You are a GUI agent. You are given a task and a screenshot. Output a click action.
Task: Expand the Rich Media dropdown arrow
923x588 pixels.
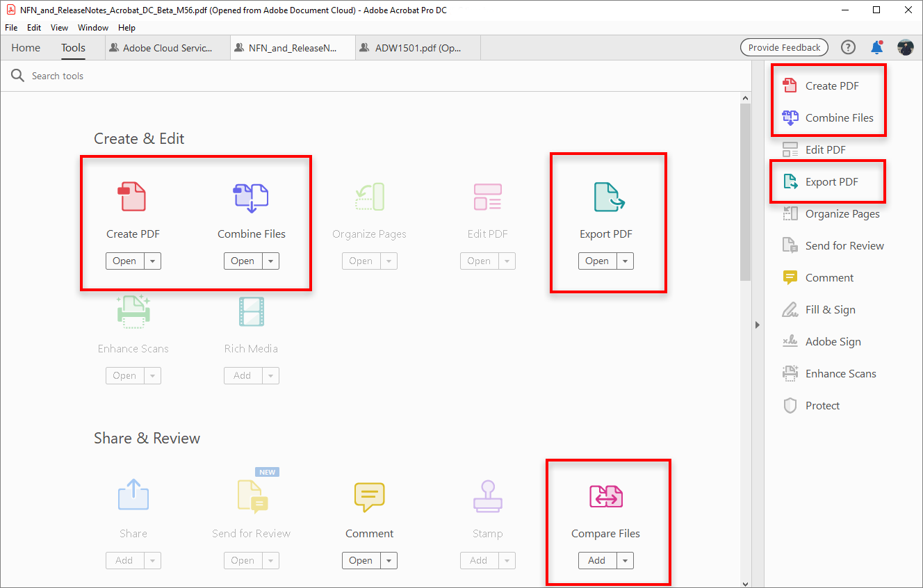[271, 375]
